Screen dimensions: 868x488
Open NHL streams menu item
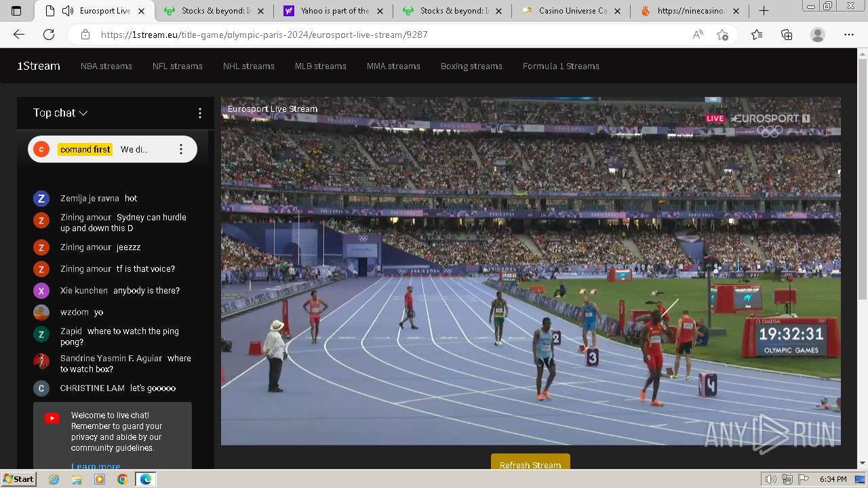[249, 66]
